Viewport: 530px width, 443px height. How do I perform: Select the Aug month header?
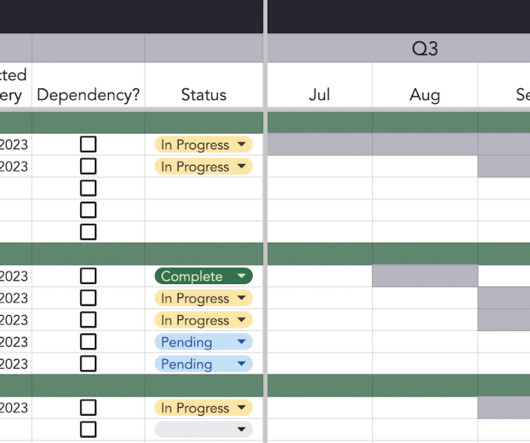tap(425, 95)
